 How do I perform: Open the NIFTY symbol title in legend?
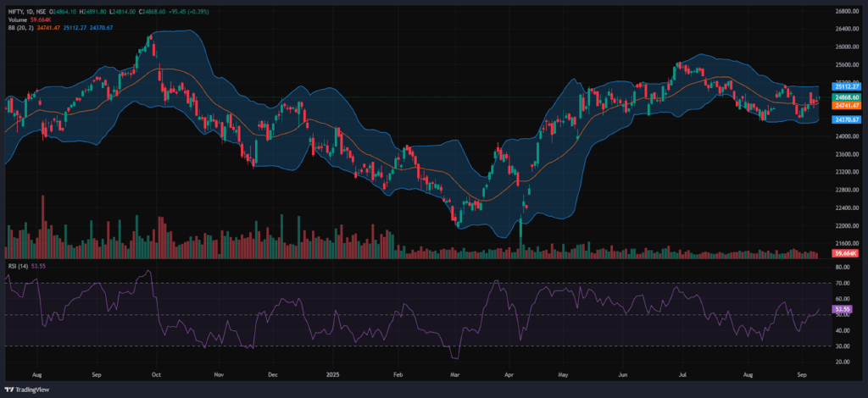point(14,9)
